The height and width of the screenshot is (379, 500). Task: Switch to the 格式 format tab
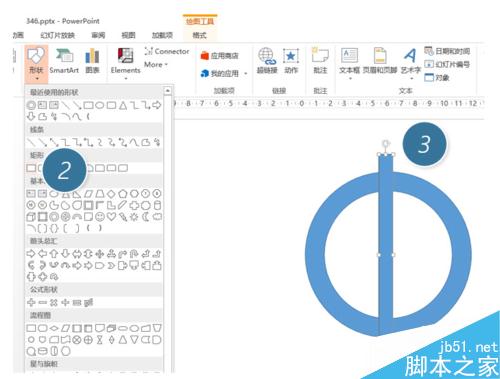click(x=199, y=35)
